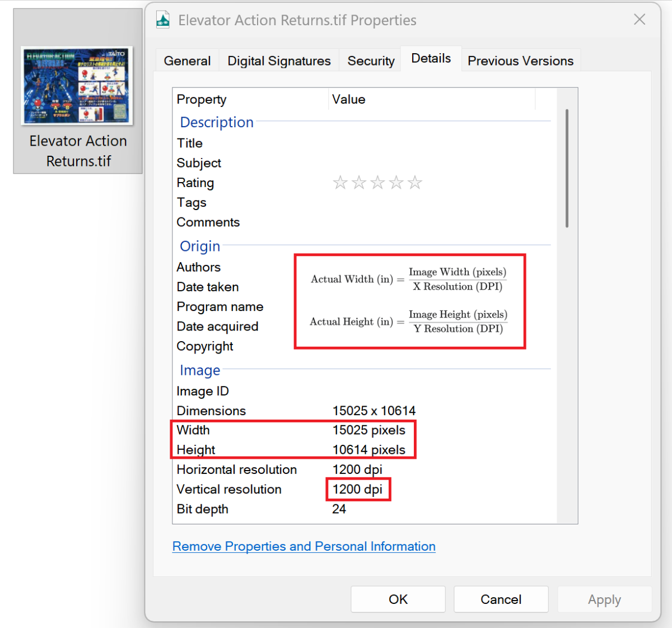Screen dimensions: 672x628
Task: Click the Value column header
Action: [432, 99]
